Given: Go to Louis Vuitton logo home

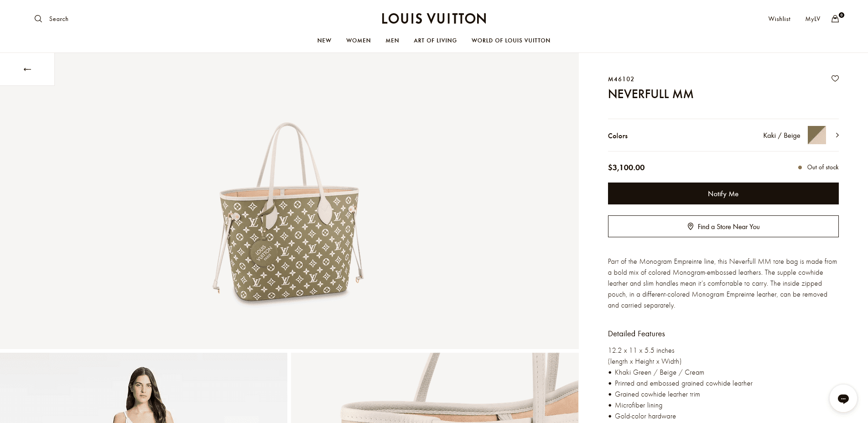Looking at the screenshot, I should (x=434, y=19).
